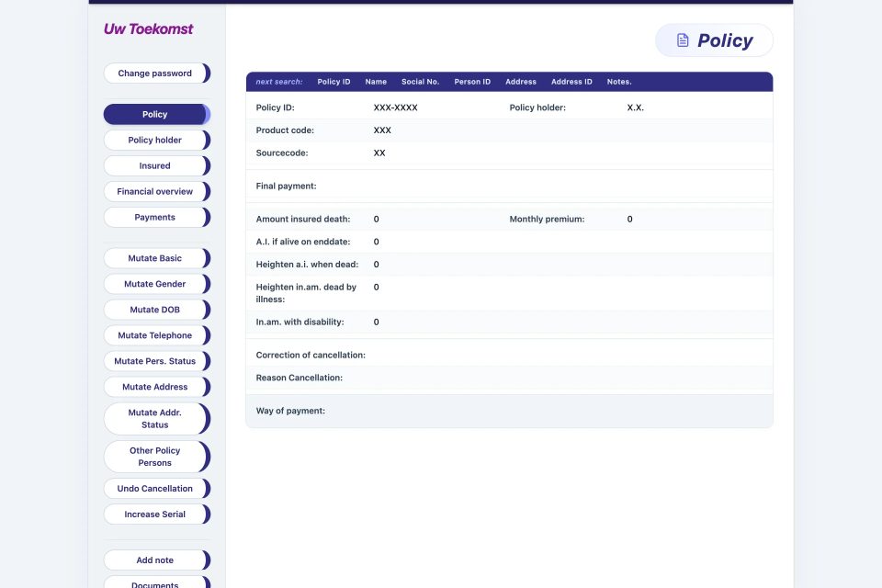882x588 pixels.
Task: Show the Financial overview
Action: pos(156,191)
